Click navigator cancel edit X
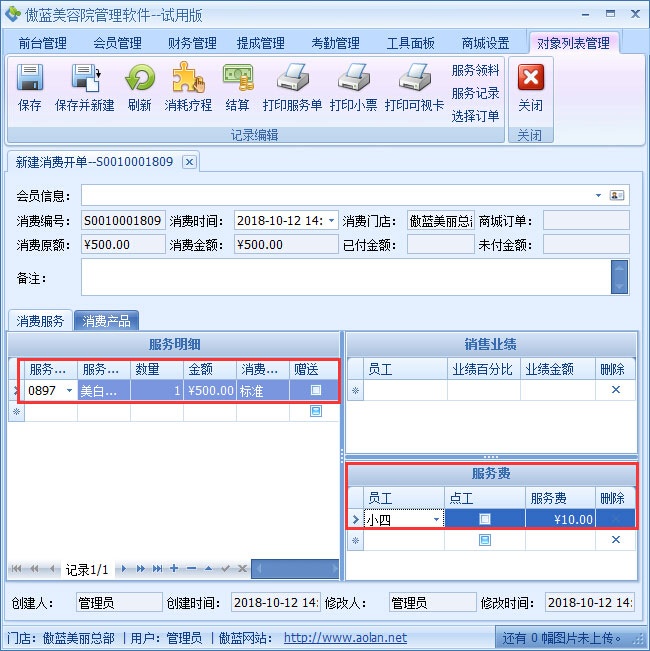The height and width of the screenshot is (651, 650). (x=242, y=568)
